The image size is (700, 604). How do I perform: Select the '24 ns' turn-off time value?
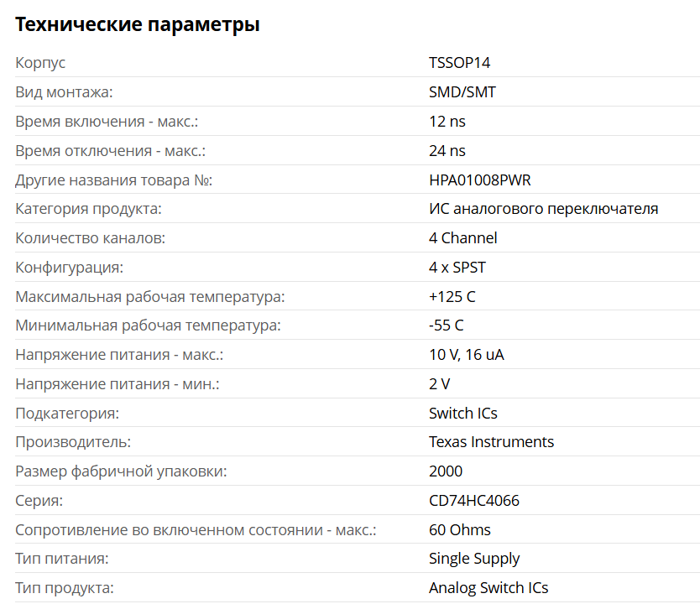(x=447, y=151)
